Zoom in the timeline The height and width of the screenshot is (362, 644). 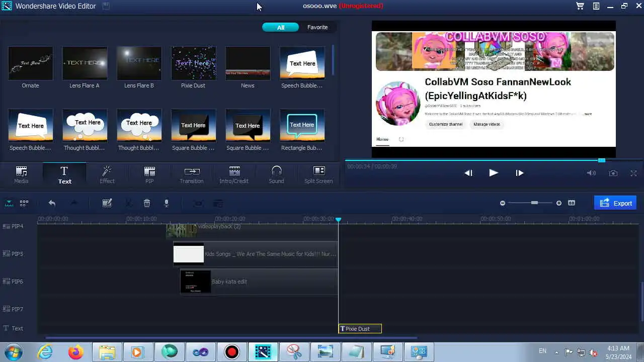coord(558,203)
